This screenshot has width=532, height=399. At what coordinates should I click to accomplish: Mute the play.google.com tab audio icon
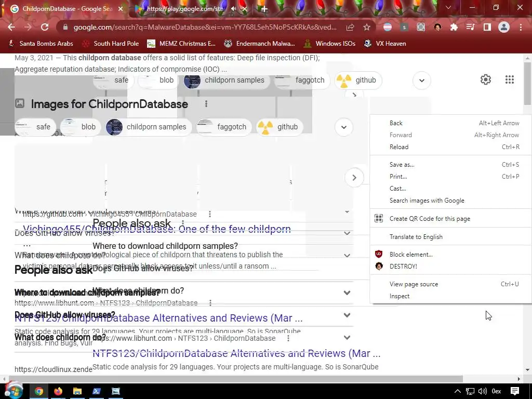(233, 9)
